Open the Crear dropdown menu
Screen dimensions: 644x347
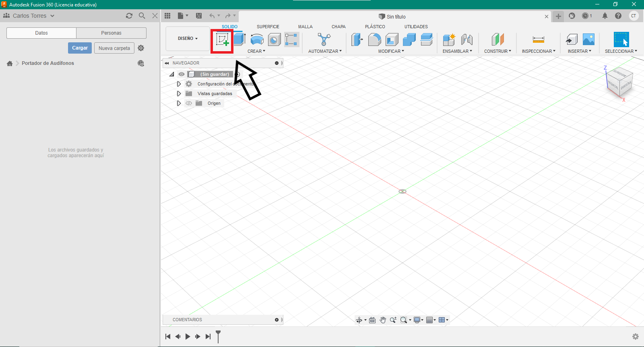coord(256,51)
